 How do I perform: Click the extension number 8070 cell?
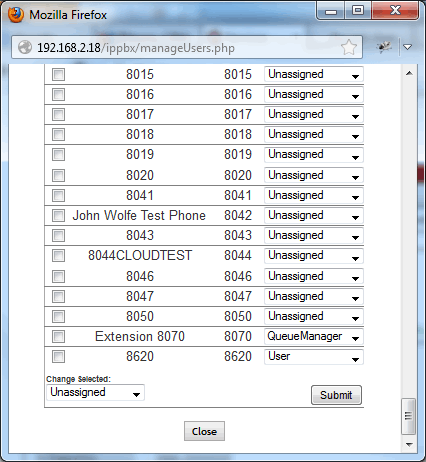point(238,336)
